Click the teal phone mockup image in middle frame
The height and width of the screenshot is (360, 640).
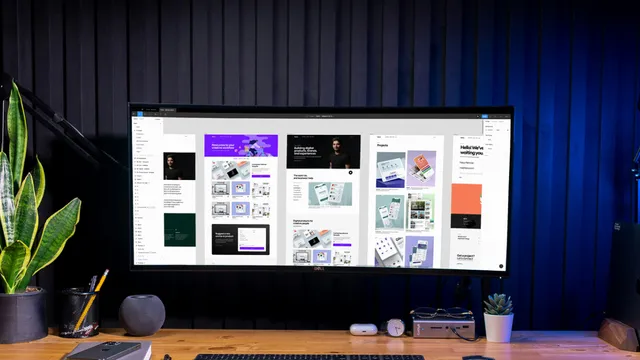[330, 193]
